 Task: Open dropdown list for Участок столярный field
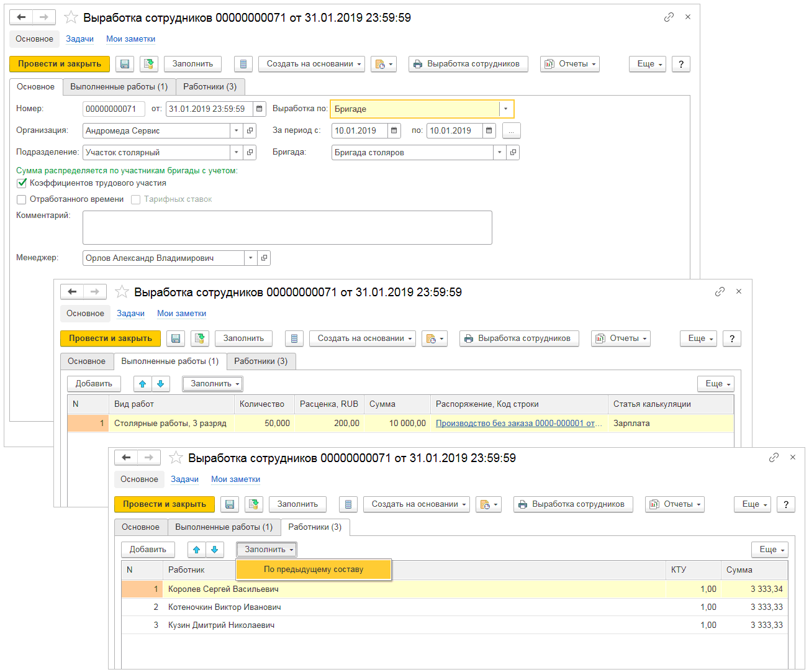click(x=236, y=152)
